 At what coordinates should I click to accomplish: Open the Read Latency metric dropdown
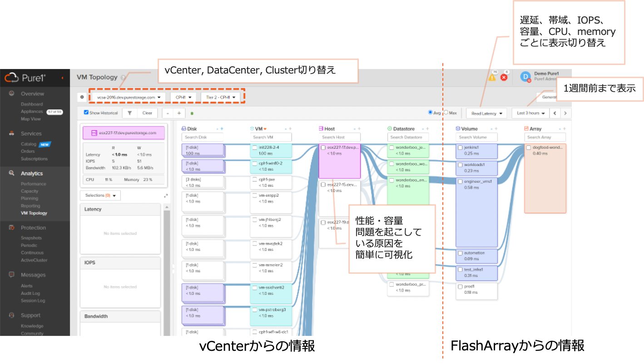(486, 113)
